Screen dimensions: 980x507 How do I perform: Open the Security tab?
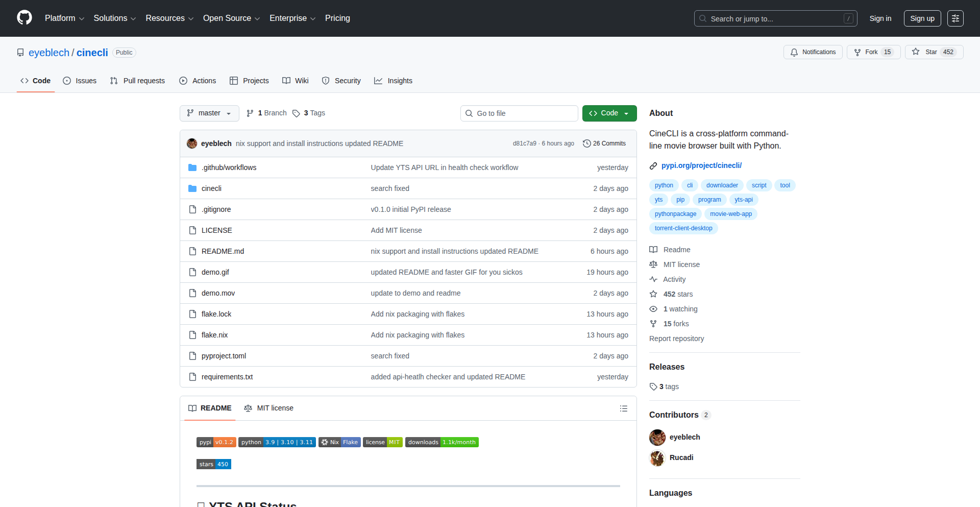click(x=341, y=81)
